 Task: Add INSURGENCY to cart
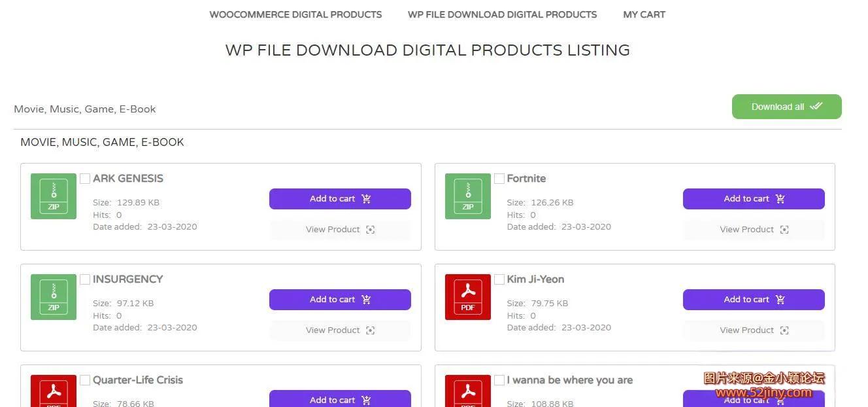tap(340, 300)
